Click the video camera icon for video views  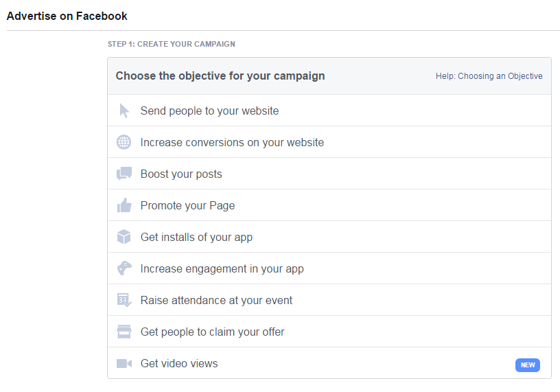(124, 363)
